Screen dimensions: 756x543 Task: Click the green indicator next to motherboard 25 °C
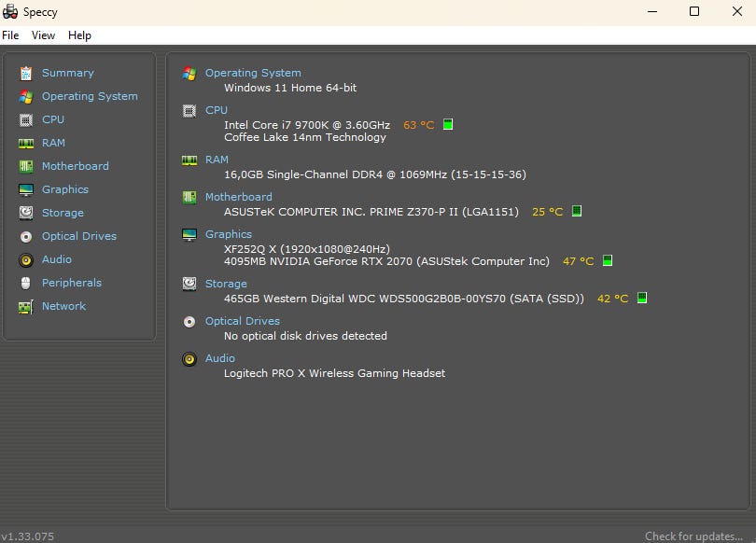[577, 211]
